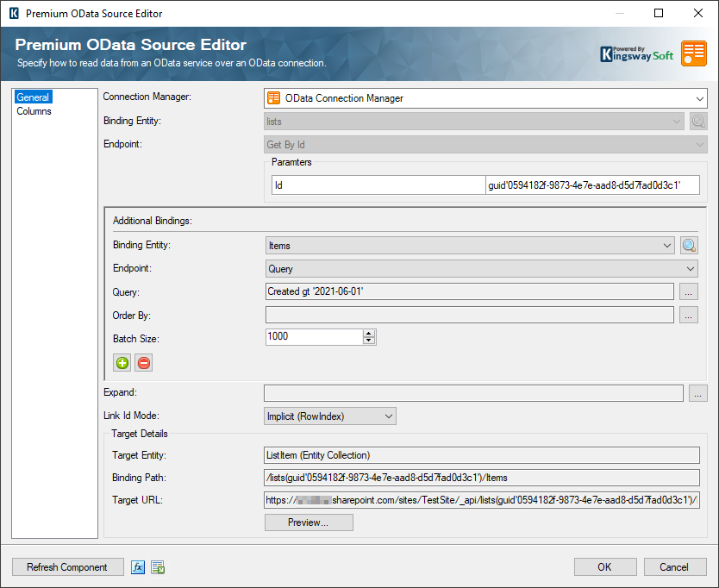The image size is (719, 588).
Task: Open the Link Id Mode dropdown
Action: 388,416
